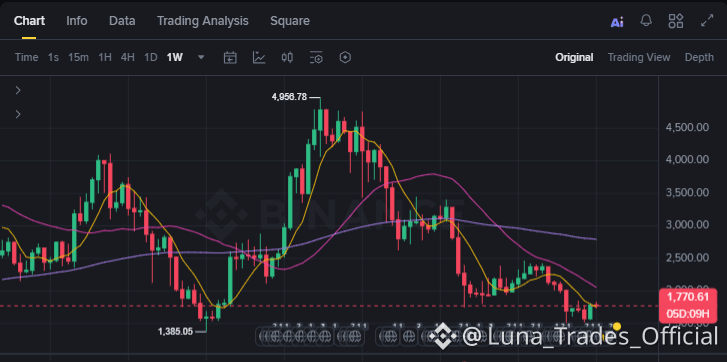Click the yellow dot marker near latest candle
Viewport: 727px width, 362px height.
pyautogui.click(x=617, y=326)
